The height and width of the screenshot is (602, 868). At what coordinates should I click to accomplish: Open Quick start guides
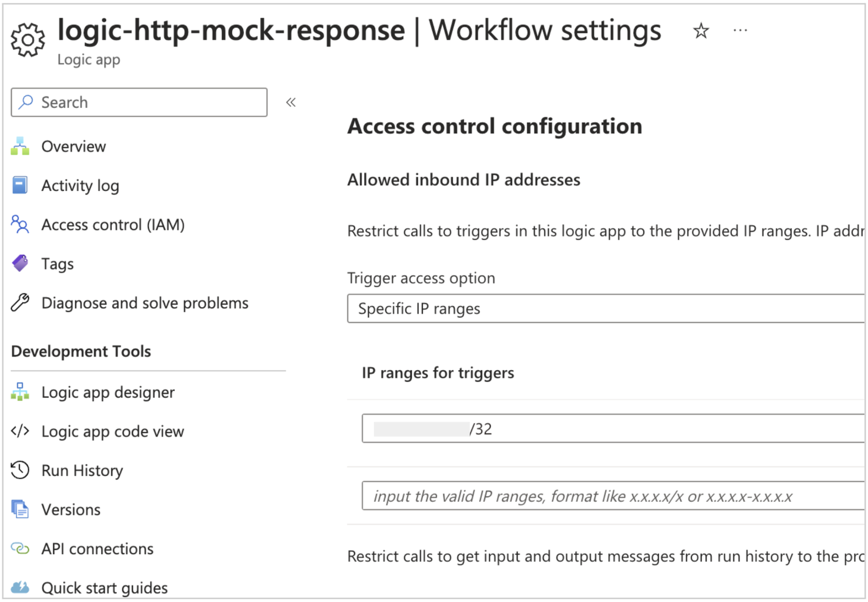[x=104, y=588]
